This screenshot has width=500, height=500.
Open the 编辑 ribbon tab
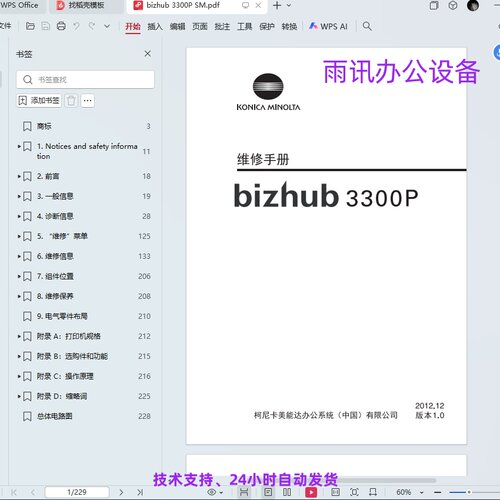(x=177, y=26)
